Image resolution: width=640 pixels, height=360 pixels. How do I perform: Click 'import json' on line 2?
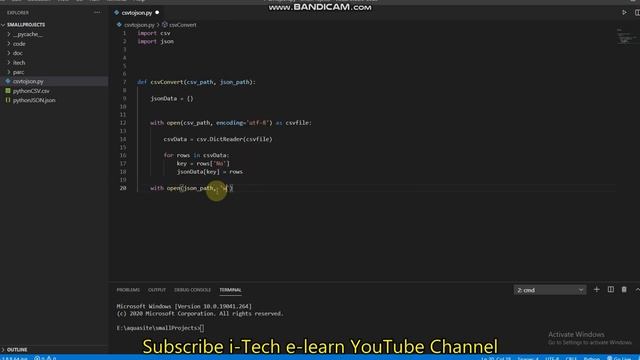pos(155,41)
